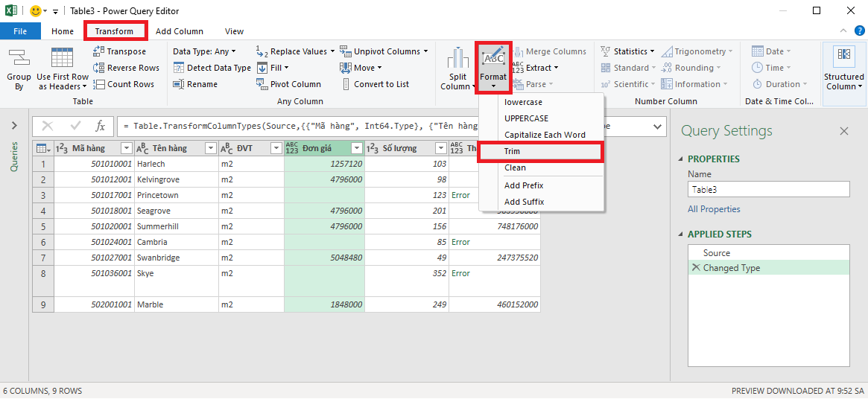Select UPPERCASE in the Format menu
The image size is (868, 399).
(526, 118)
